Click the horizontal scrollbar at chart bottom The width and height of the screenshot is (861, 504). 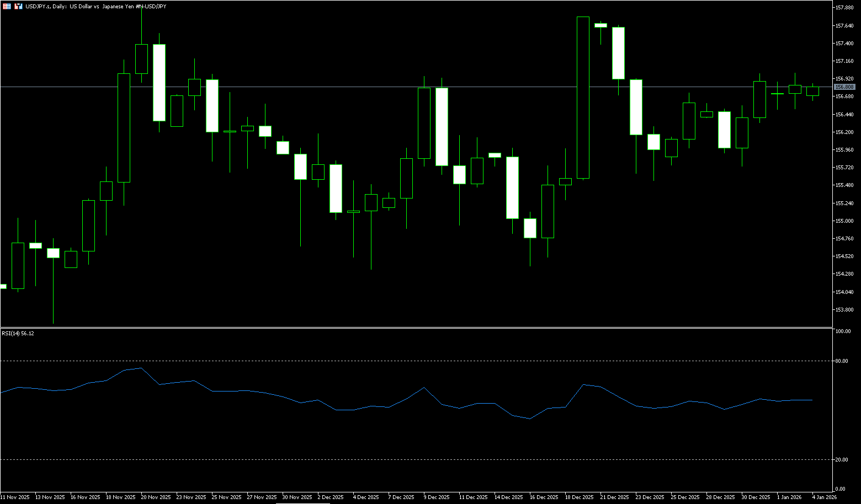[x=302, y=503]
